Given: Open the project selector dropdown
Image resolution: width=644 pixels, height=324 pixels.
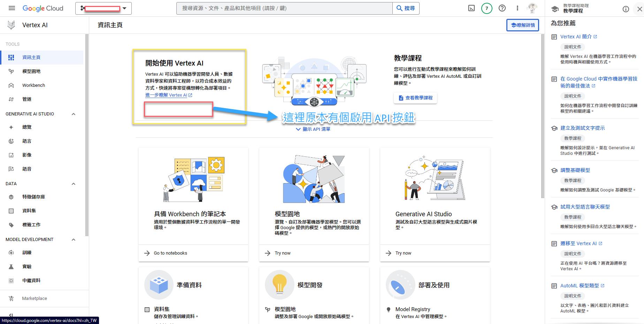Looking at the screenshot, I should [x=103, y=8].
